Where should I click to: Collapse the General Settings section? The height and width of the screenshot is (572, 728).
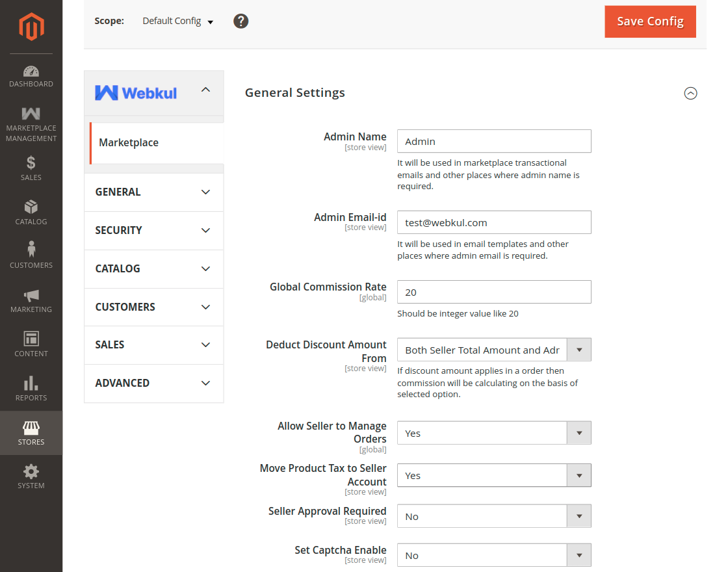[x=690, y=93]
